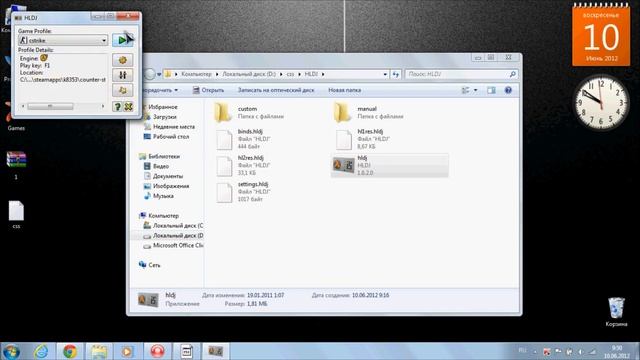Click Записать на оптический диск button

click(276, 90)
